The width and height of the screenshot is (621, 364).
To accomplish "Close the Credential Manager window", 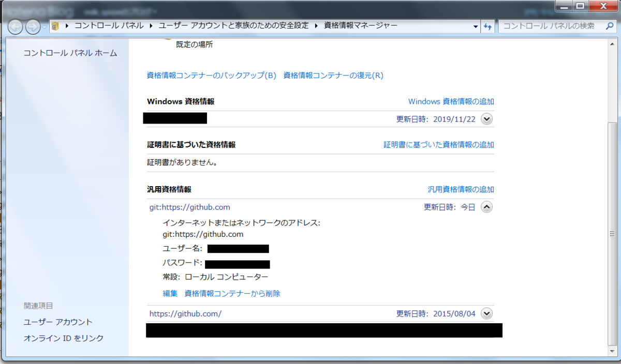I will [603, 6].
